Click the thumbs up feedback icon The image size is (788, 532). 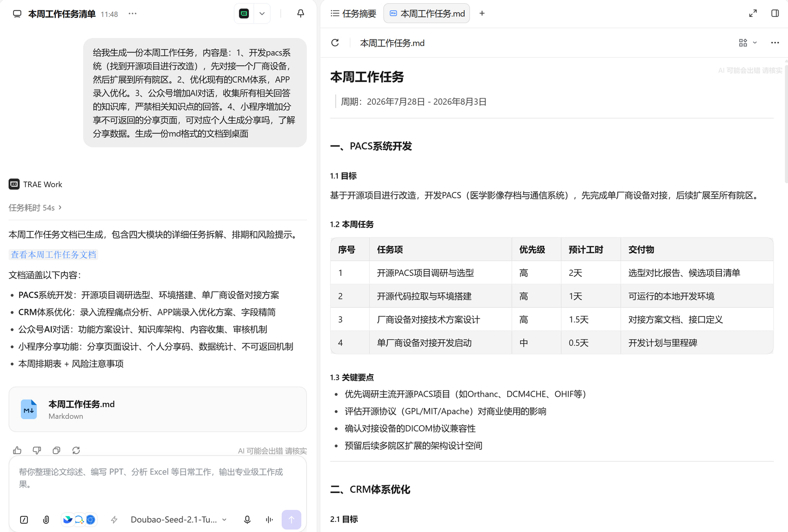pyautogui.click(x=17, y=450)
